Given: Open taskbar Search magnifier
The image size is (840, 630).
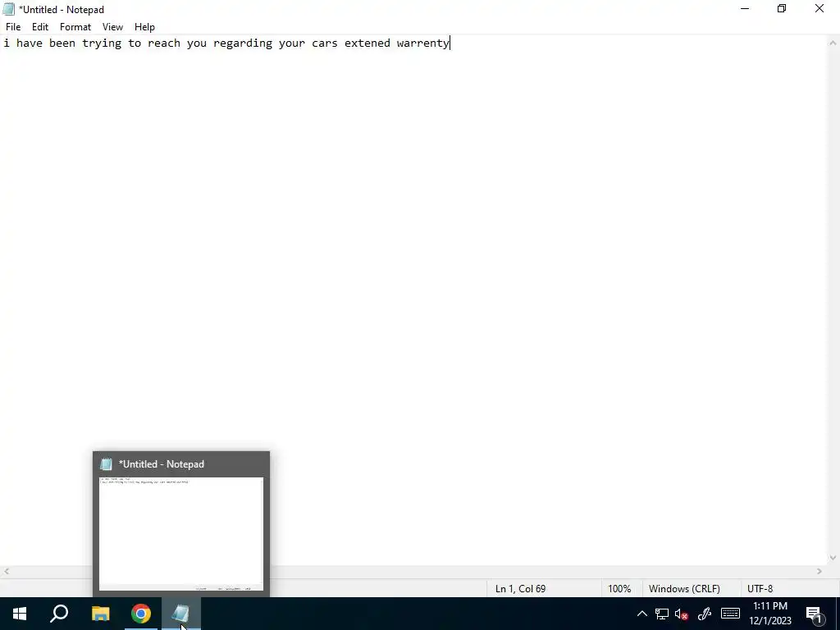Looking at the screenshot, I should pyautogui.click(x=59, y=614).
